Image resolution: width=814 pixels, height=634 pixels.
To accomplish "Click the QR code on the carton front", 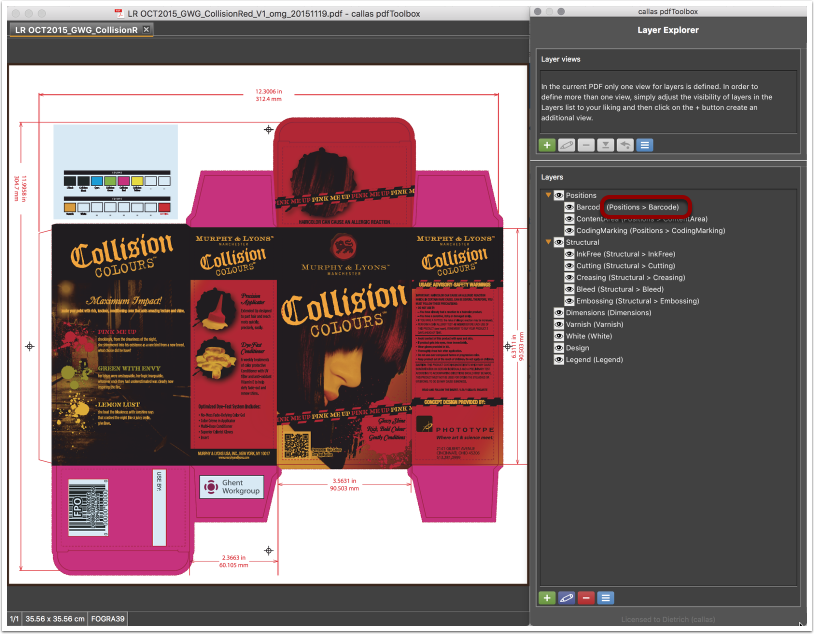I will tap(296, 445).
